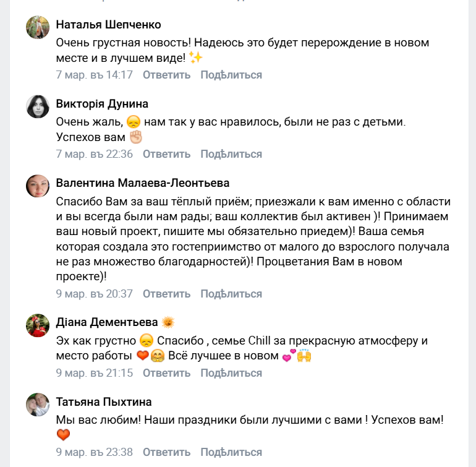Click the timestamp 9 мар. въ 21:15
This screenshot has height=467, width=476.
tap(94, 373)
